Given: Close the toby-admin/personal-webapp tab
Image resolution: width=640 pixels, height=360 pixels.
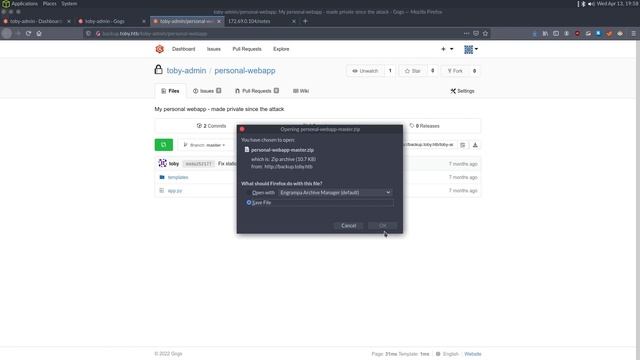Looking at the screenshot, I should (x=219, y=21).
